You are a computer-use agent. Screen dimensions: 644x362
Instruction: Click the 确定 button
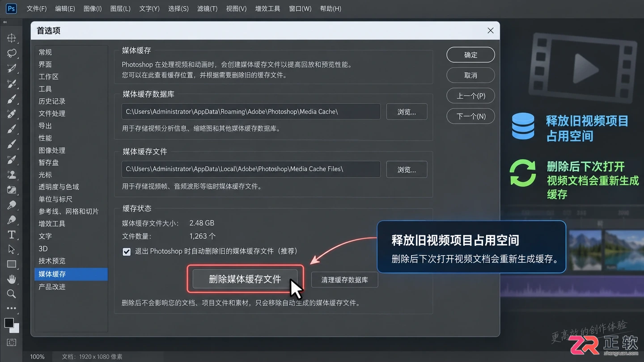[470, 55]
